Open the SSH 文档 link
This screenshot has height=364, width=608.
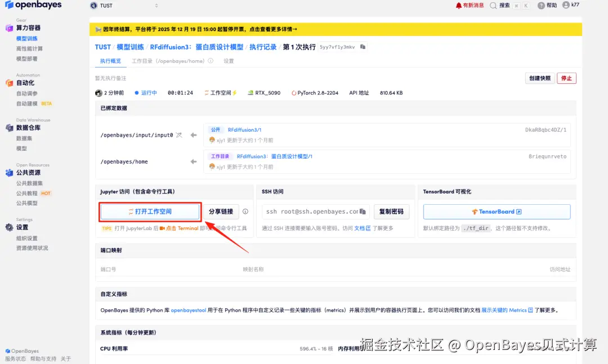362,228
